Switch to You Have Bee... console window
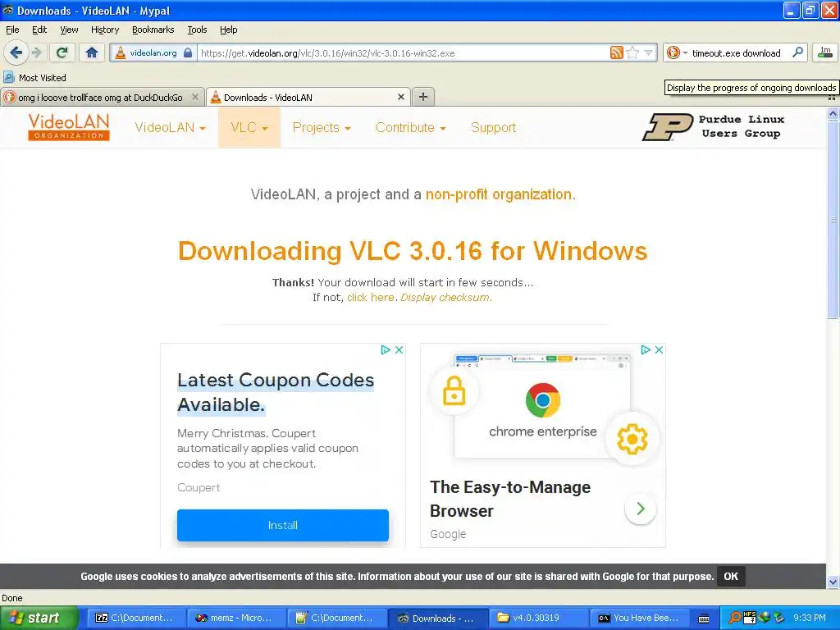The image size is (840, 630). [x=639, y=618]
